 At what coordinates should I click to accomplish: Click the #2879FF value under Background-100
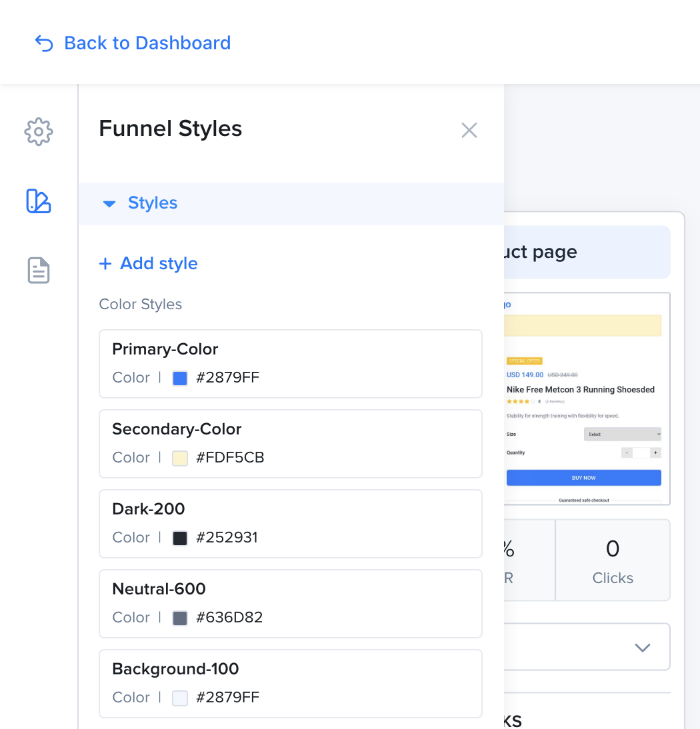(227, 698)
